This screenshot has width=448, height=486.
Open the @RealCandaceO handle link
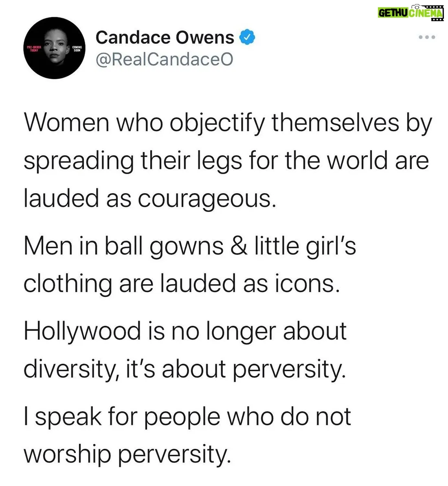164,60
